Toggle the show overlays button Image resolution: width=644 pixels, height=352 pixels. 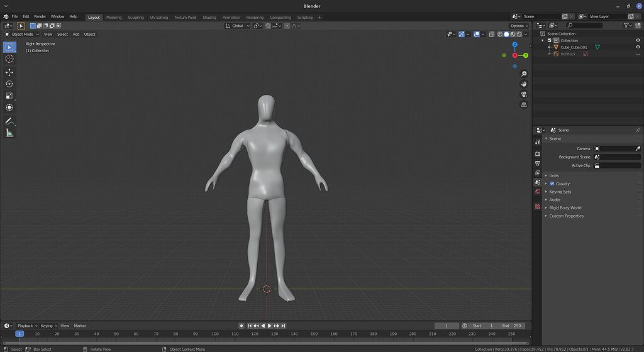[x=477, y=35]
